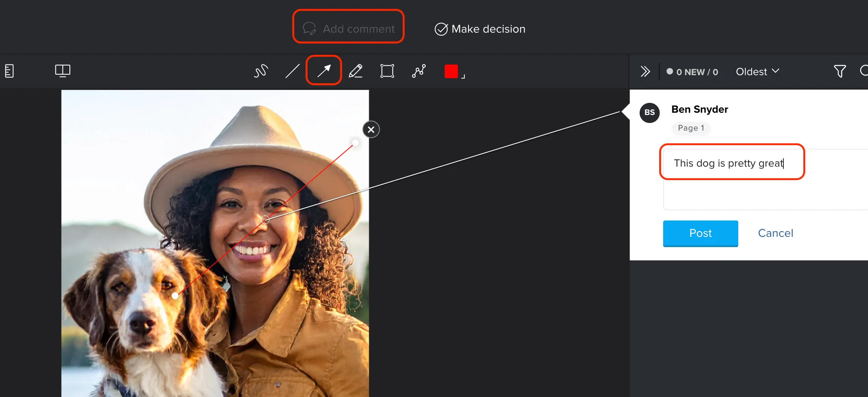Viewport: 868px width, 397px height.
Task: Select the pencil highlight tool
Action: (355, 71)
